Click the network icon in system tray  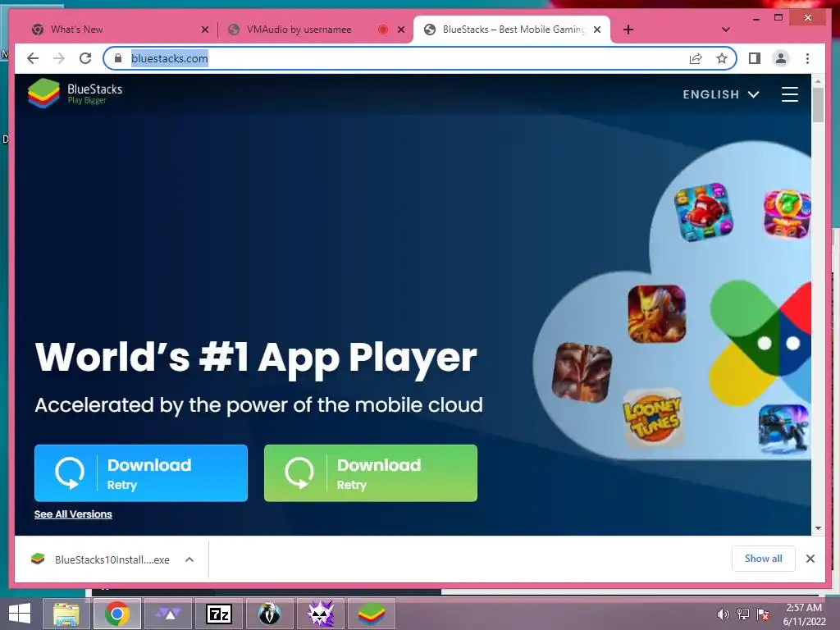click(x=743, y=614)
